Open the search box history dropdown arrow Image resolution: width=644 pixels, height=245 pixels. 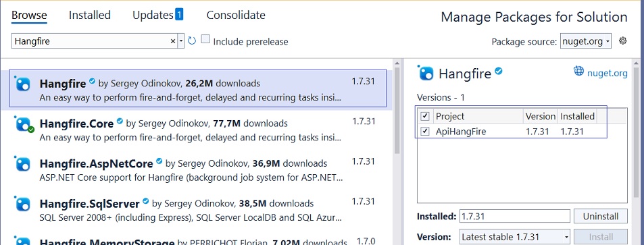point(180,41)
